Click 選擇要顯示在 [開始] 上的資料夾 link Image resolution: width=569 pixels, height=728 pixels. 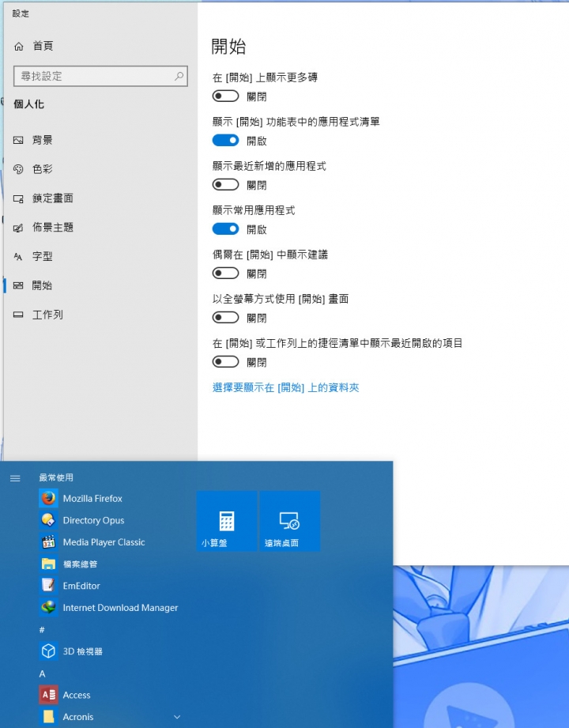point(285,387)
